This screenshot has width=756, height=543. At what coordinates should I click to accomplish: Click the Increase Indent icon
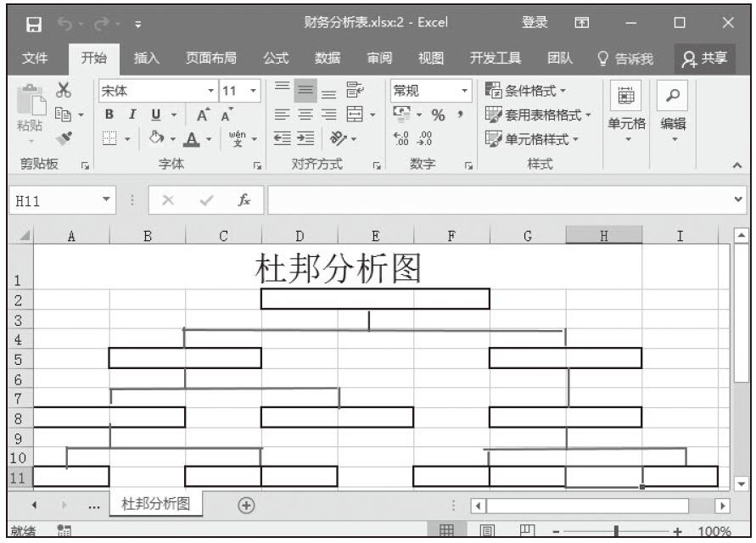304,135
